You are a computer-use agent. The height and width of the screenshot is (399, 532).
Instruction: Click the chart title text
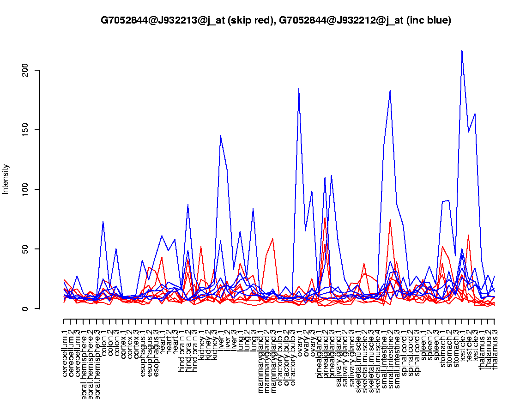[276, 20]
